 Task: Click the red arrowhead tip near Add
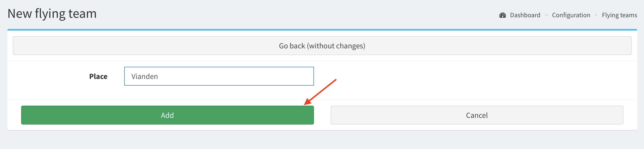(x=306, y=104)
